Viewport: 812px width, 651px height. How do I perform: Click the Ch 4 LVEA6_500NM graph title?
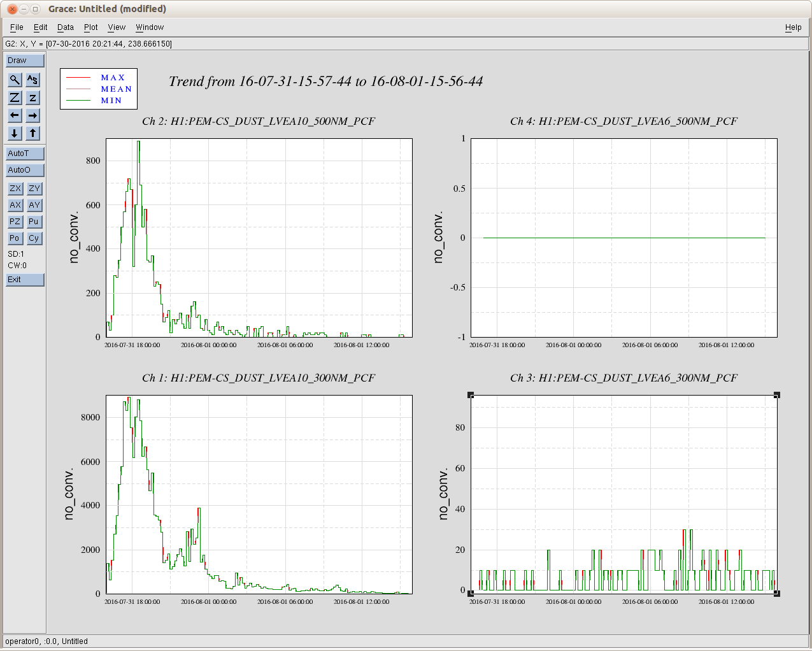tap(623, 121)
